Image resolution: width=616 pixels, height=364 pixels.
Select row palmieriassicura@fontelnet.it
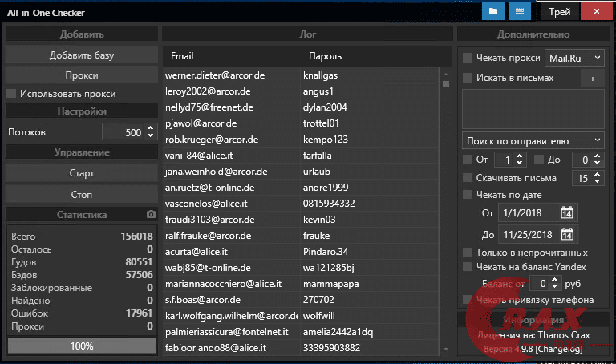tap(301, 332)
